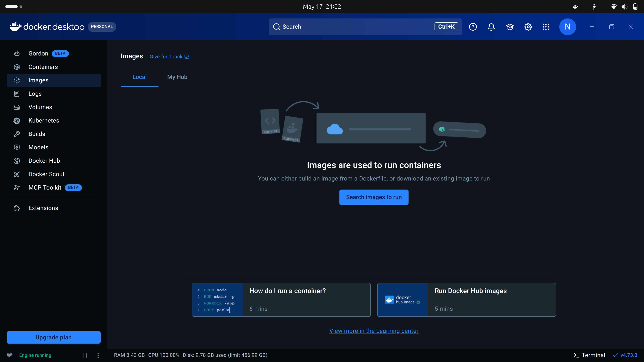Click the BETA badge next to MCP Toolkit
The image size is (644, 362).
[73, 188]
